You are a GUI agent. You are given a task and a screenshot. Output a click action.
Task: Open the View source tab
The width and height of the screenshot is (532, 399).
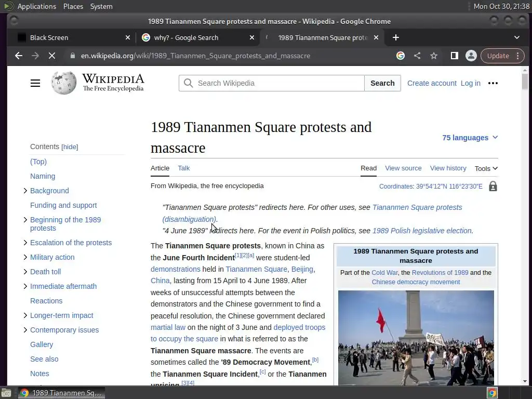point(403,168)
